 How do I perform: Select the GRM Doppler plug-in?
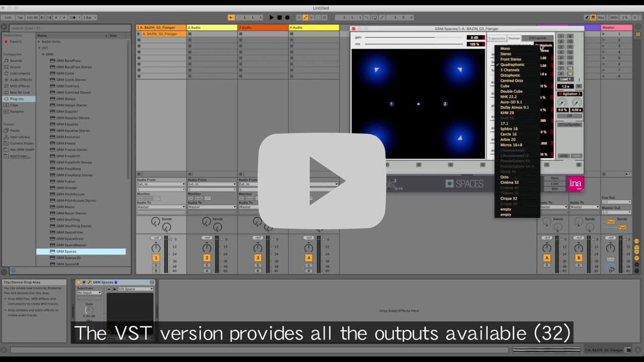coord(66,112)
